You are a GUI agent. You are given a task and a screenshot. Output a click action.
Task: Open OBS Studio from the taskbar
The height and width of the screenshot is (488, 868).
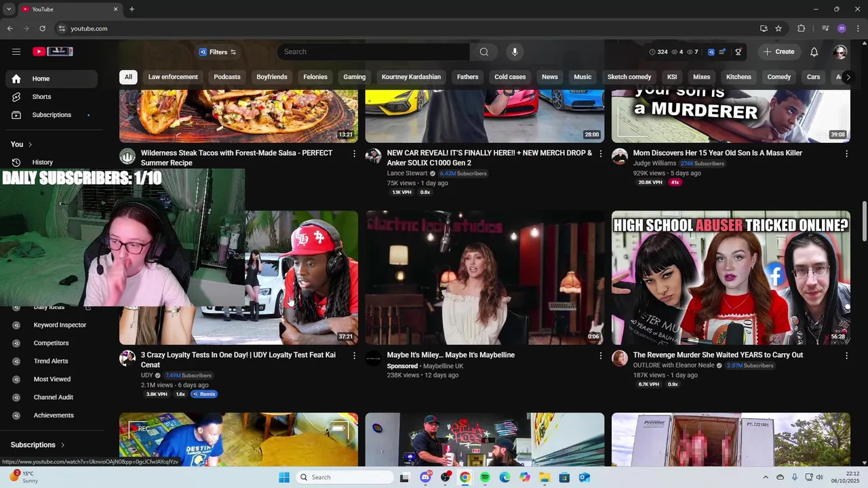(x=446, y=477)
